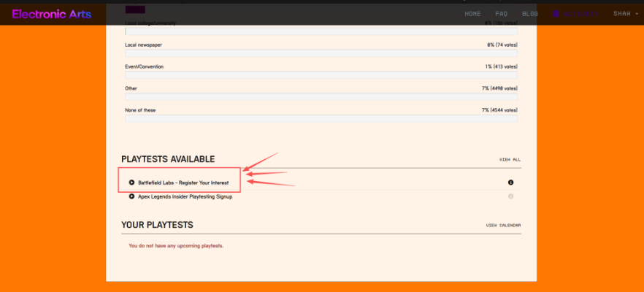Image resolution: width=644 pixels, height=292 pixels.
Task: Click the Local college/university poll bar
Action: point(321,31)
